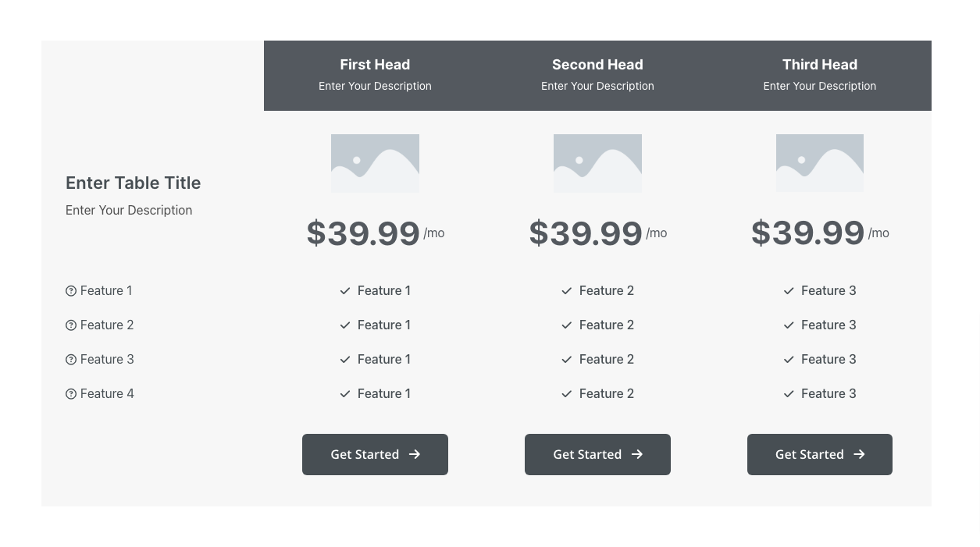Click help icon next to Feature 2
The height and width of the screenshot is (547, 980).
[71, 325]
